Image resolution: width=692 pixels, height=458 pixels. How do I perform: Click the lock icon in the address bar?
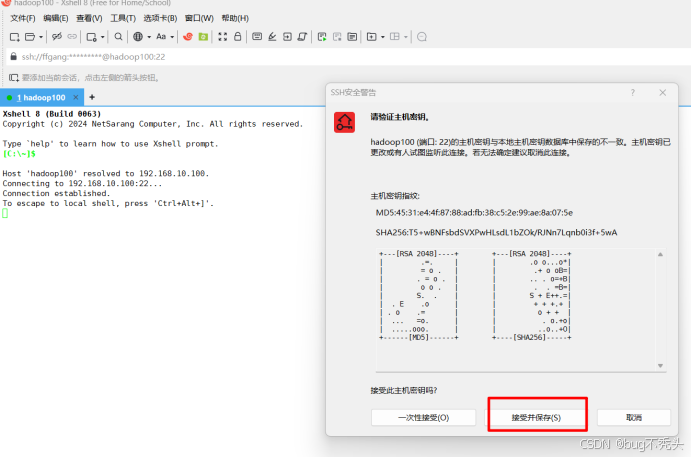[14, 56]
